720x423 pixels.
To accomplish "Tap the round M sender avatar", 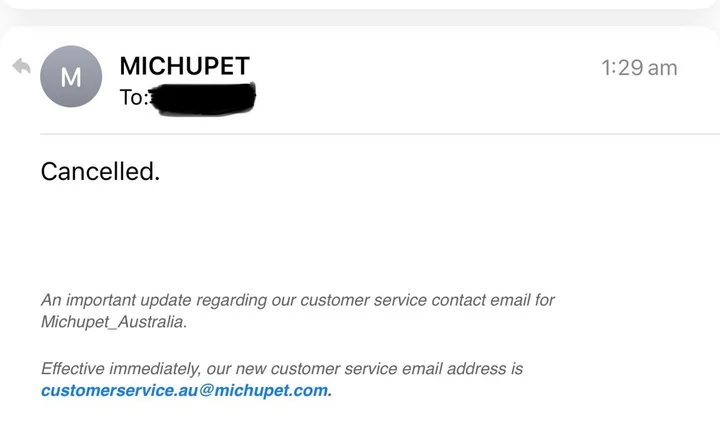I will [x=71, y=77].
